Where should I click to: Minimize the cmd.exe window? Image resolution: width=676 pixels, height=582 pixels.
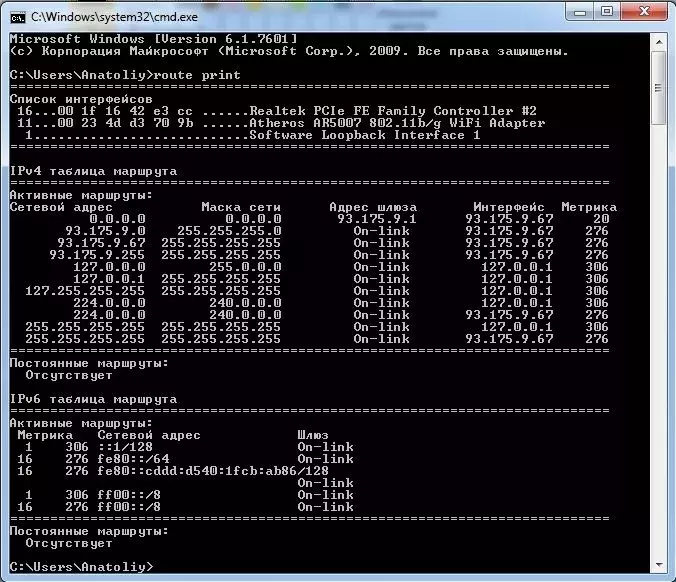pos(580,13)
